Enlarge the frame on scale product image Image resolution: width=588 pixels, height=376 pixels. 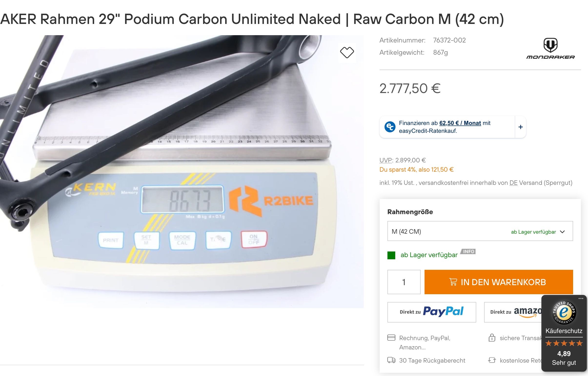click(182, 171)
